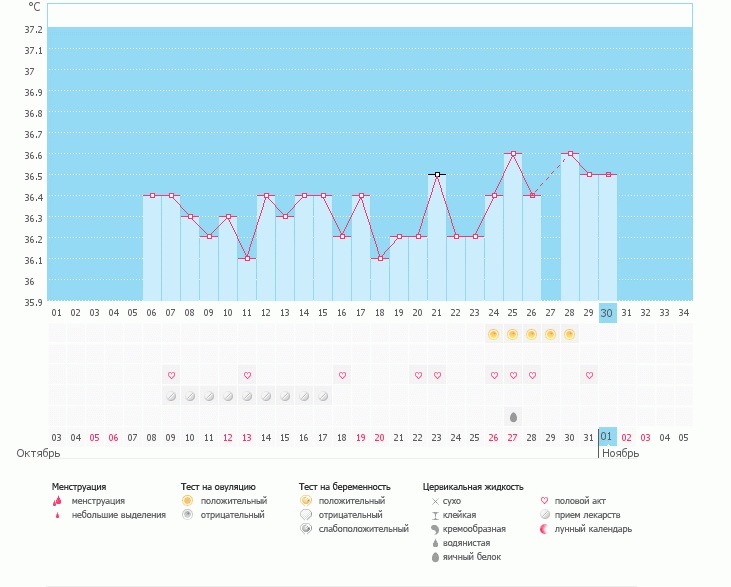Select the 36.6 temperature point on day 25

pyautogui.click(x=513, y=154)
